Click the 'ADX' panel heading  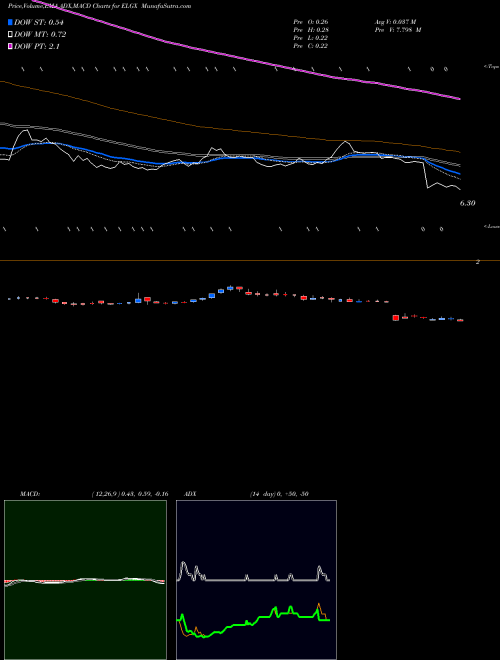click(x=190, y=494)
